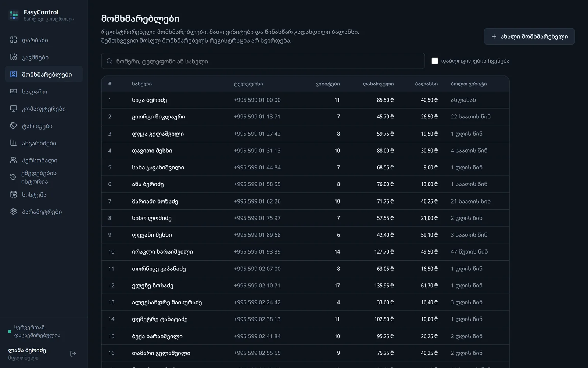Open the სალარო menu item

44,91
